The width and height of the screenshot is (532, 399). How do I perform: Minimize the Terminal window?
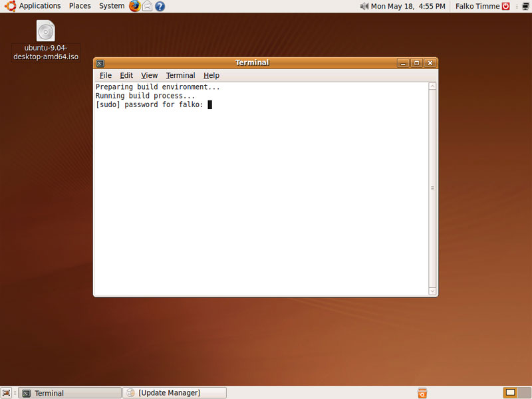click(x=403, y=63)
